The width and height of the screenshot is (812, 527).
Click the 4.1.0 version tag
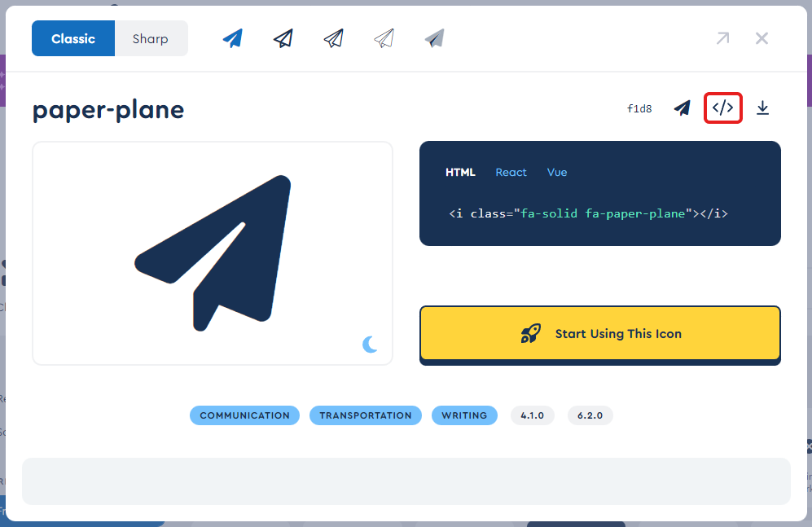pyautogui.click(x=533, y=415)
